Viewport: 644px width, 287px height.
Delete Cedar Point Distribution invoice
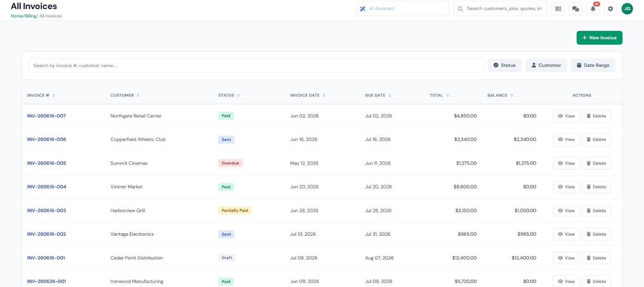[x=596, y=258]
